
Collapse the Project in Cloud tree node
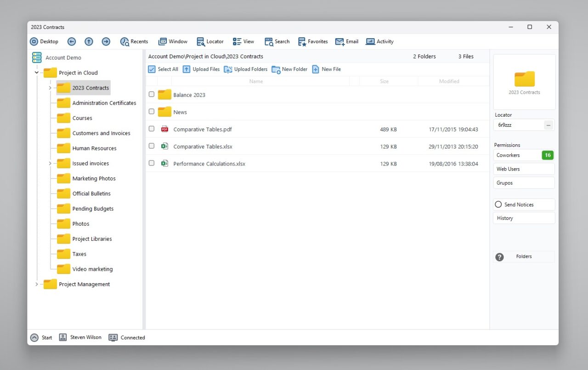click(x=36, y=73)
